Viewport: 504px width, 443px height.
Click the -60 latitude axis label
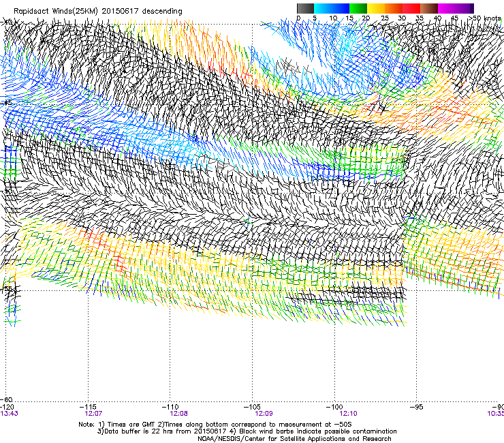coord(7,399)
